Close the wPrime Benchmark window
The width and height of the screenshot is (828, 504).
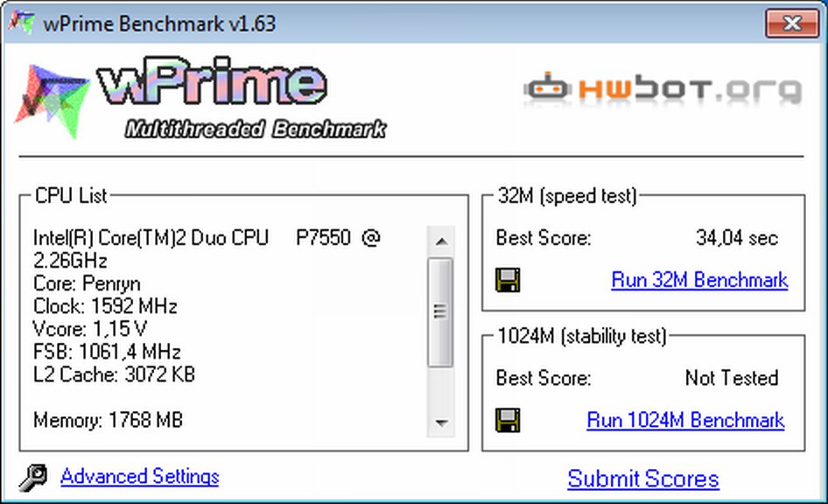tap(791, 23)
